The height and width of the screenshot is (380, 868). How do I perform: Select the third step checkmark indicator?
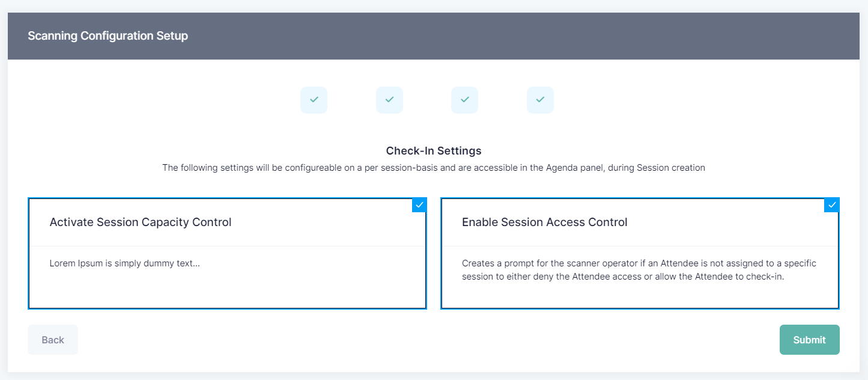[x=464, y=100]
